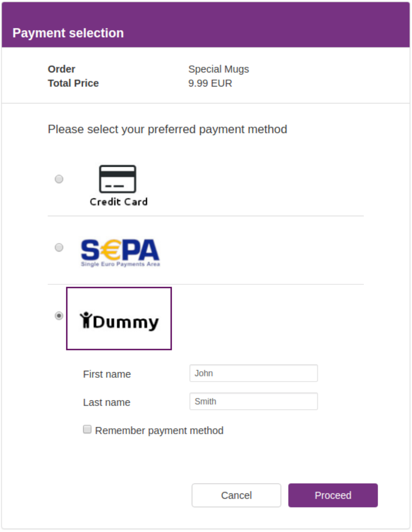Click the "Special Mugs" order name

tap(219, 69)
